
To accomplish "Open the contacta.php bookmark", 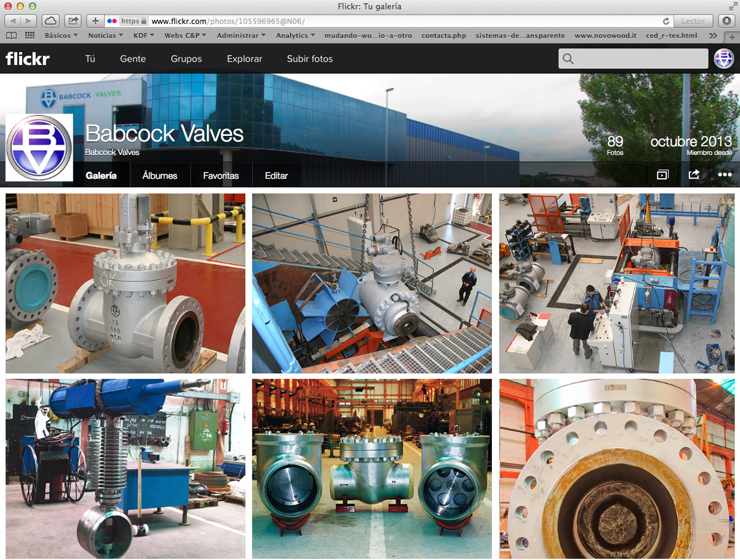I will pos(444,35).
